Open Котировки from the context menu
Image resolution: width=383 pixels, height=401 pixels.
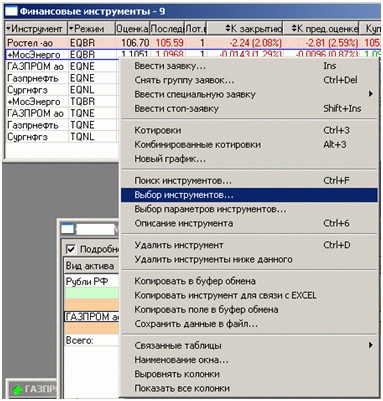pos(249,130)
